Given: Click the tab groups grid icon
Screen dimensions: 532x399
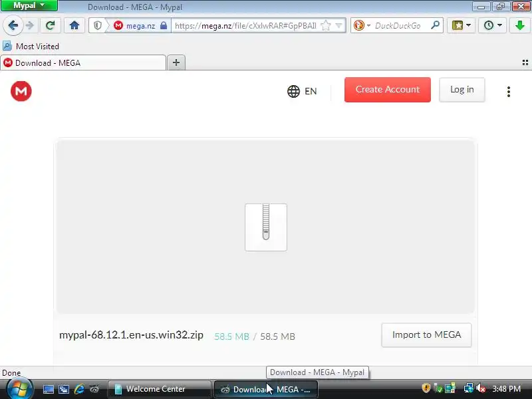Looking at the screenshot, I should click(x=525, y=63).
